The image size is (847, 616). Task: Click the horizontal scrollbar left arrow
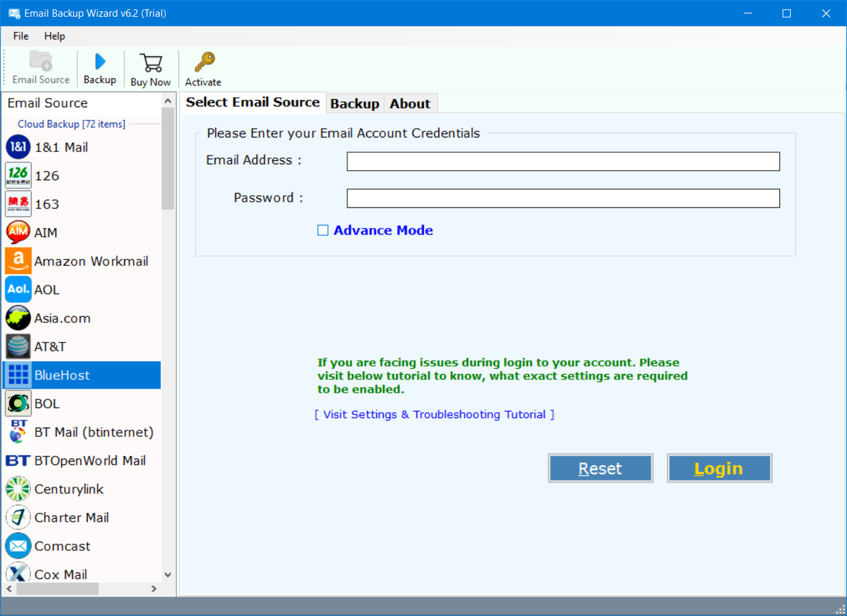[9, 589]
